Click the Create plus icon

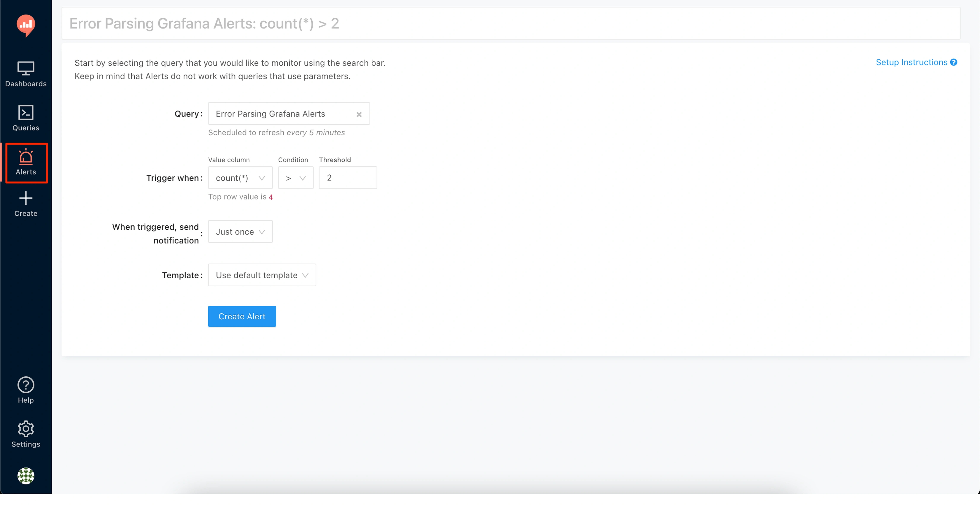pos(26,198)
